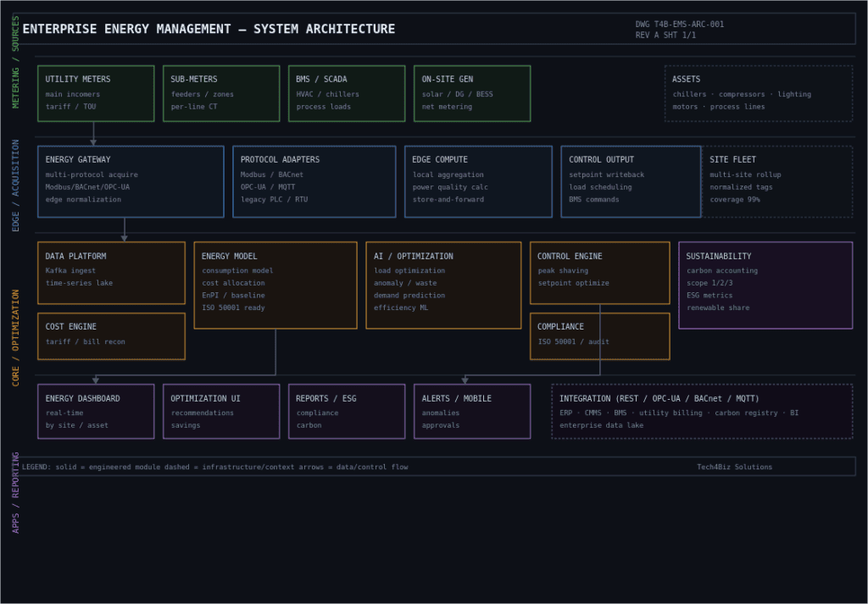This screenshot has height=604, width=868.
Task: Select the CONTROL OUTPUT block
Action: [x=631, y=181]
